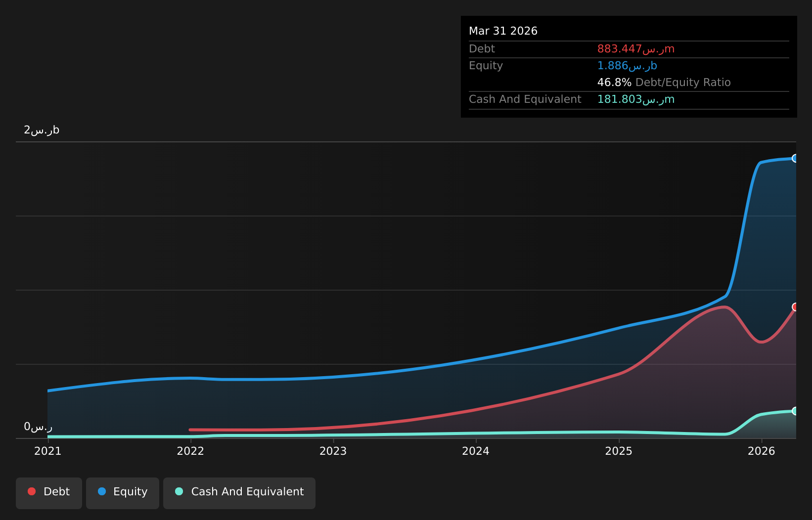Click the 2023 x-axis label
Viewport: 812px width, 520px height.
point(333,451)
